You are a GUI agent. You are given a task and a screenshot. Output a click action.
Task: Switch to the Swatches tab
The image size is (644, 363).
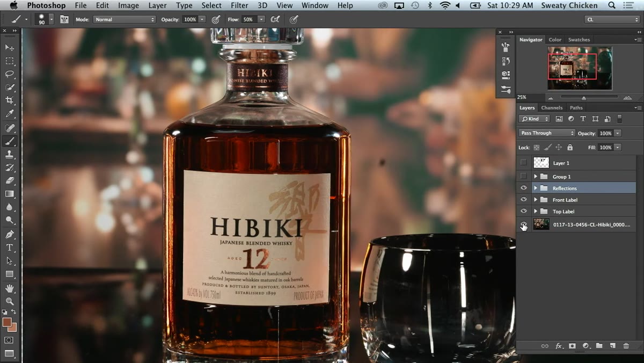579,40
